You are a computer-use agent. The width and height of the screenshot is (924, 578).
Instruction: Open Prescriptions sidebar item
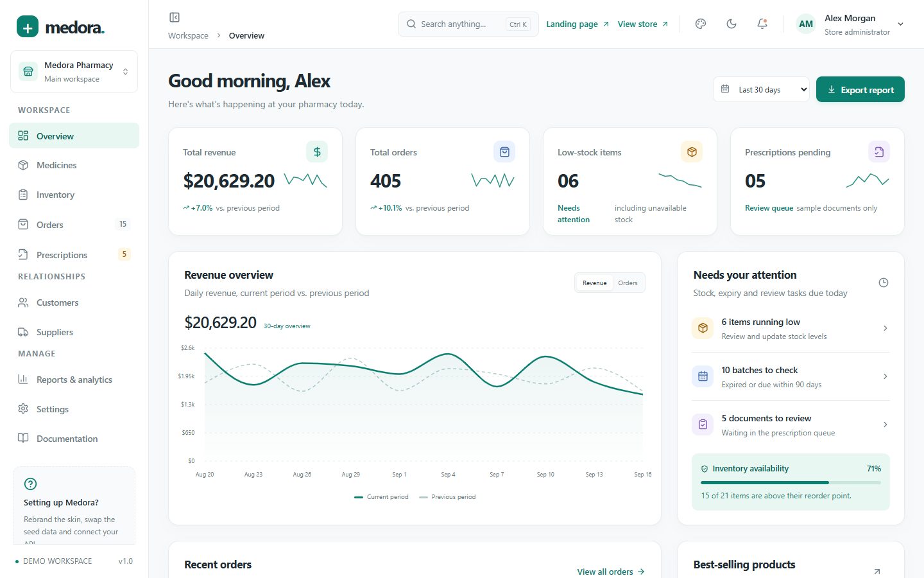point(74,254)
